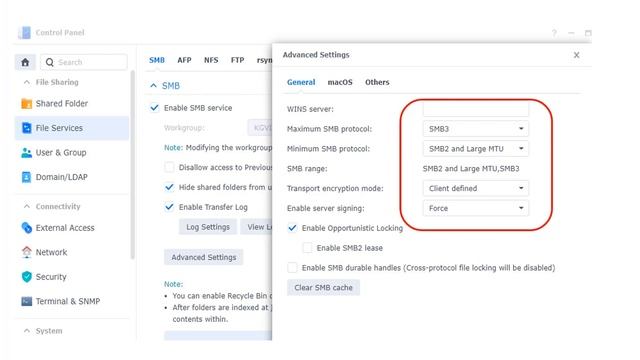Open Enable server signing dropdown
Screen dimensions: 640x360
click(476, 208)
